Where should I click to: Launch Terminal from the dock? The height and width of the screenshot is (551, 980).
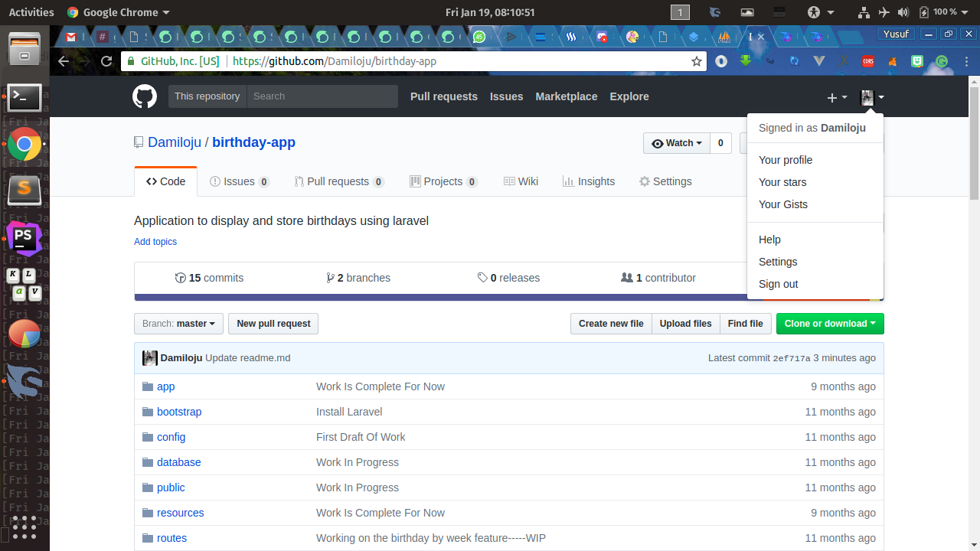pos(24,97)
